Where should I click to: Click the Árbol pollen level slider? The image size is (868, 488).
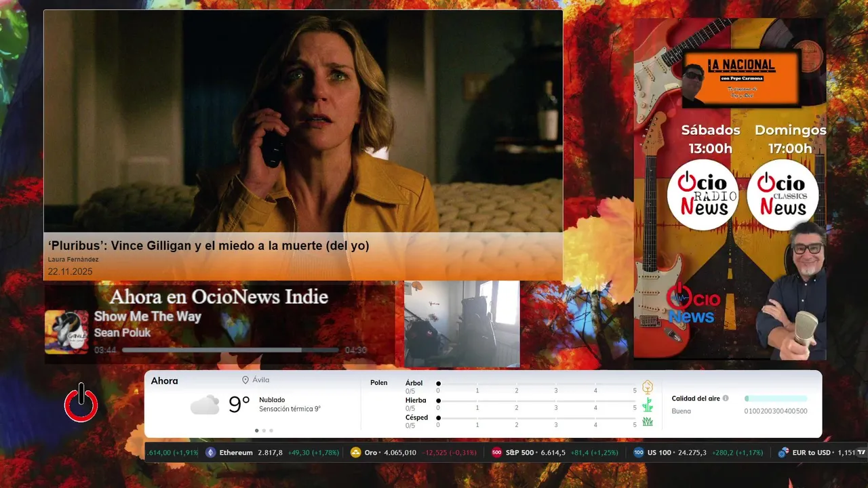pyautogui.click(x=536, y=384)
